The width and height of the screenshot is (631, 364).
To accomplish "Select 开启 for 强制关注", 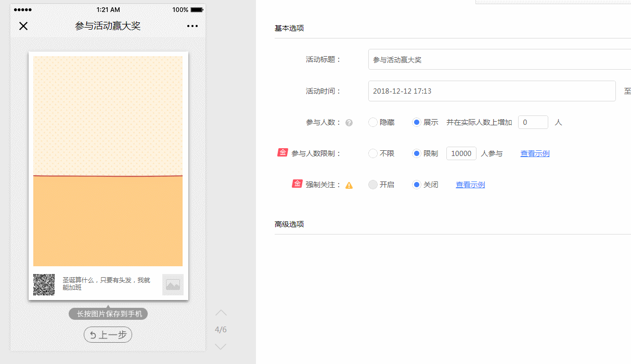I will (x=372, y=185).
